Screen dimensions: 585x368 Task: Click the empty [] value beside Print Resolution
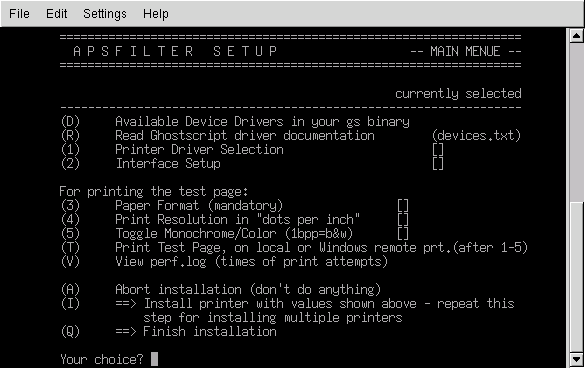pyautogui.click(x=403, y=219)
